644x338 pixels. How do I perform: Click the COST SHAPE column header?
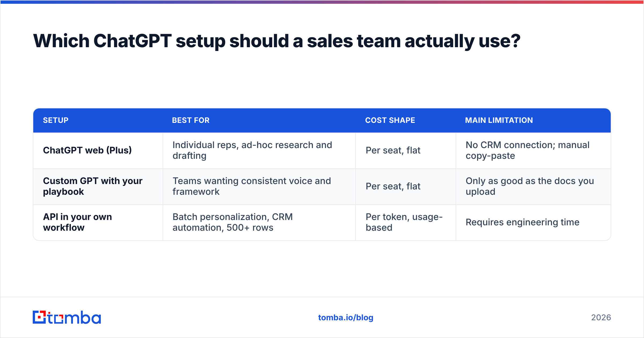[x=390, y=120]
